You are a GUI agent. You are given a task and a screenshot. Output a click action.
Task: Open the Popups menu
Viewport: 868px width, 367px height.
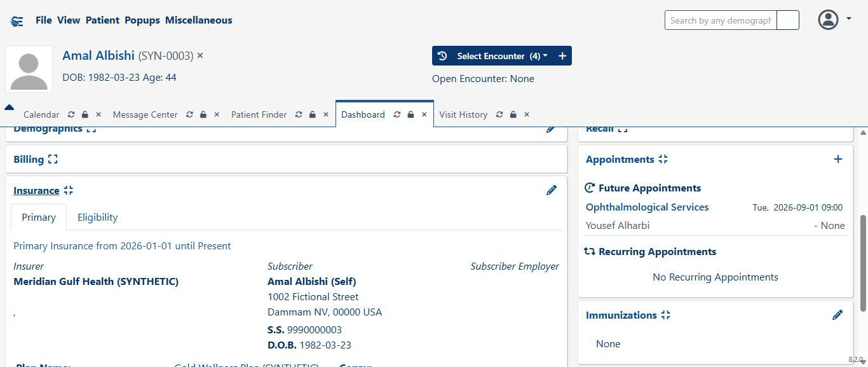142,20
